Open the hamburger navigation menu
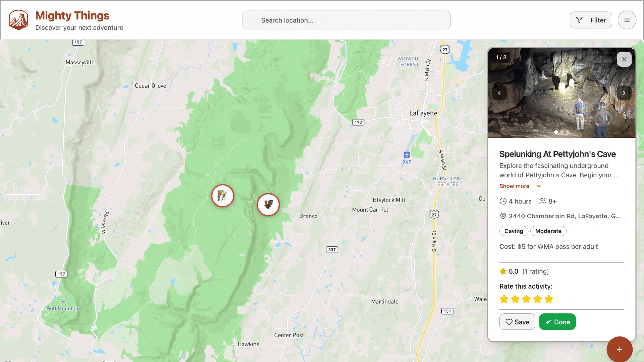 627,20
